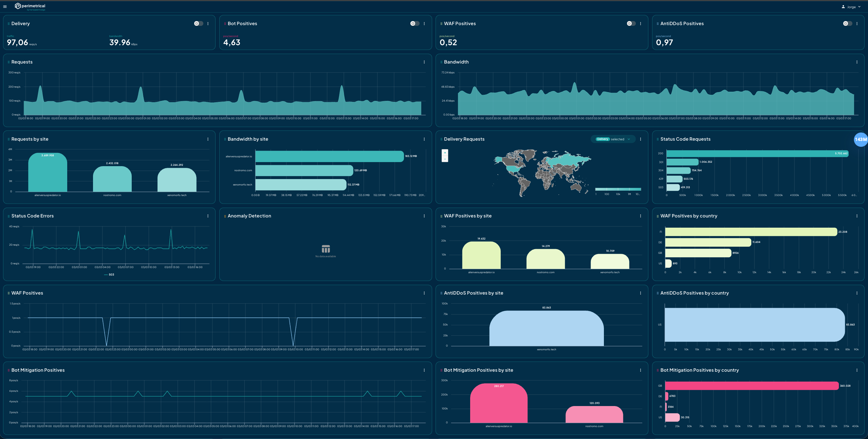Click the perimetrical logo

(30, 6)
